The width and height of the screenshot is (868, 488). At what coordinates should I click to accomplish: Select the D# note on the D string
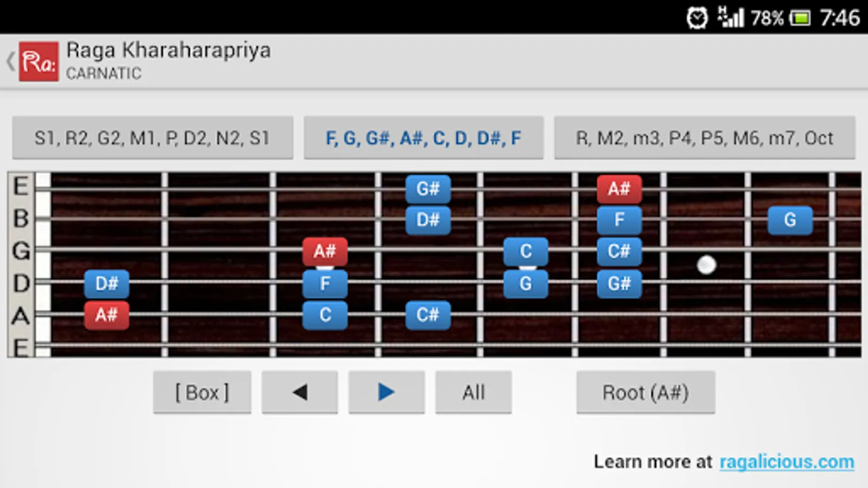pyautogui.click(x=107, y=284)
